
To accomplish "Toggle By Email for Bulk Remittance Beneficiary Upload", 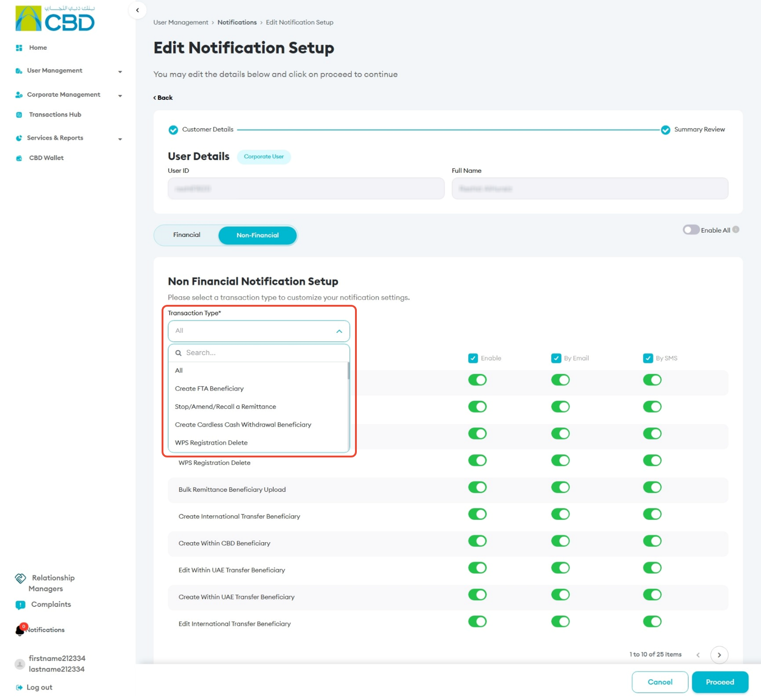I will (561, 487).
